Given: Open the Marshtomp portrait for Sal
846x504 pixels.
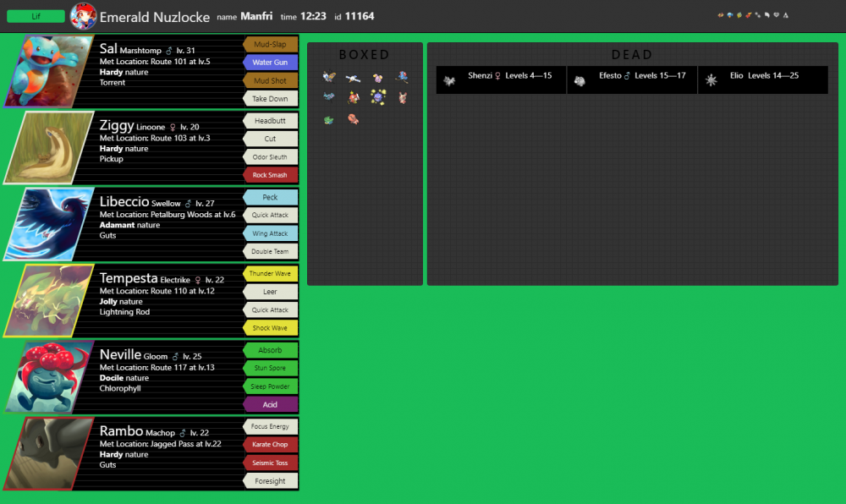Looking at the screenshot, I should [x=49, y=71].
